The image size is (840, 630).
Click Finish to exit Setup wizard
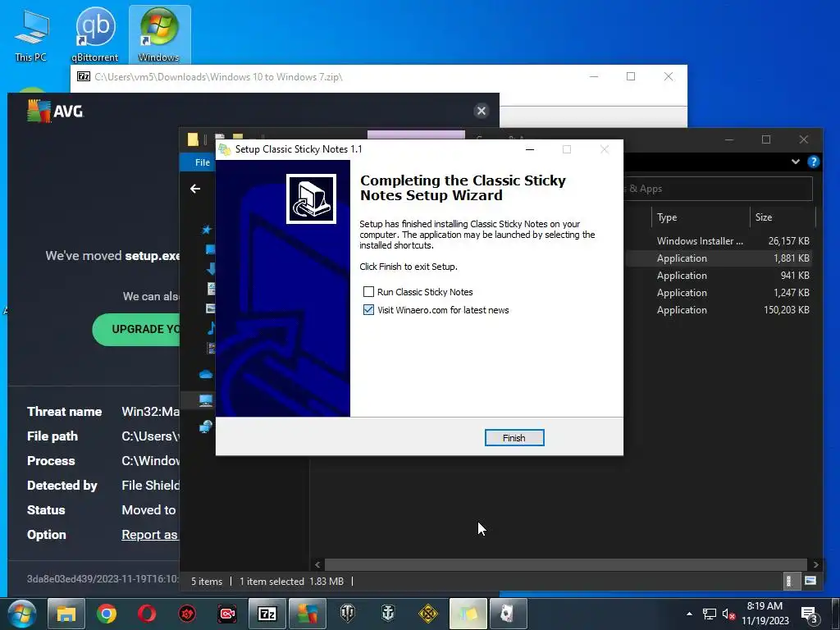pyautogui.click(x=514, y=438)
